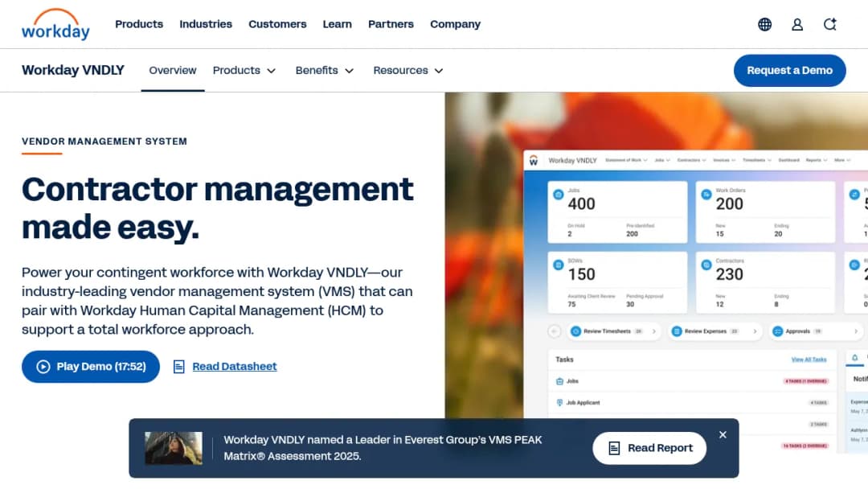Expand the Benefits dropdown
Screen dimensions: 868x489
(325, 70)
